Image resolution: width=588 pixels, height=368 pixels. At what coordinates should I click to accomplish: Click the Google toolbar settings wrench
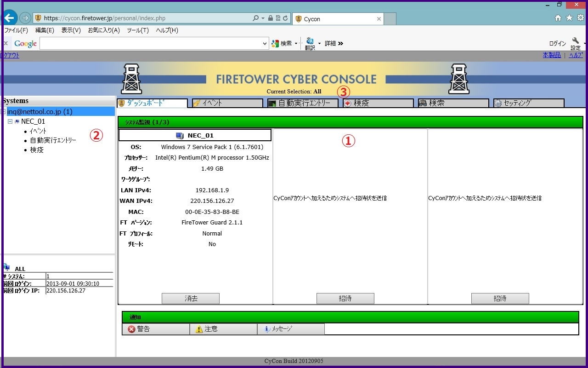pyautogui.click(x=576, y=41)
